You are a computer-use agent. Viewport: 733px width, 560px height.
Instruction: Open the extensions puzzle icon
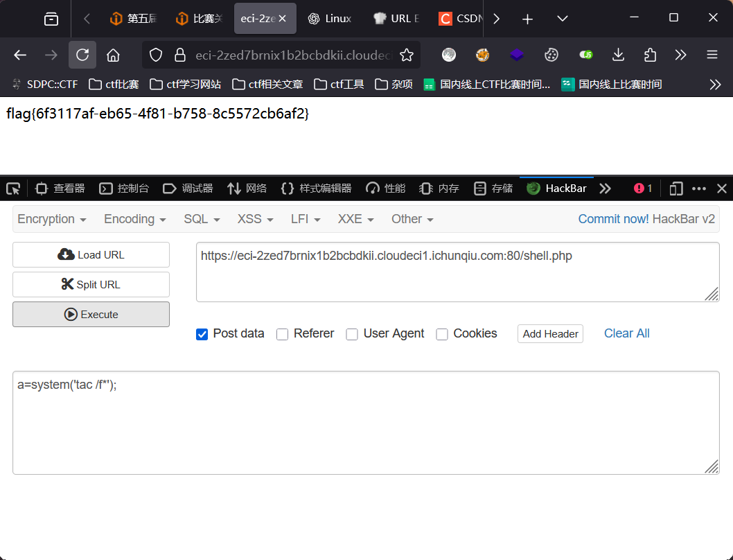(x=651, y=55)
